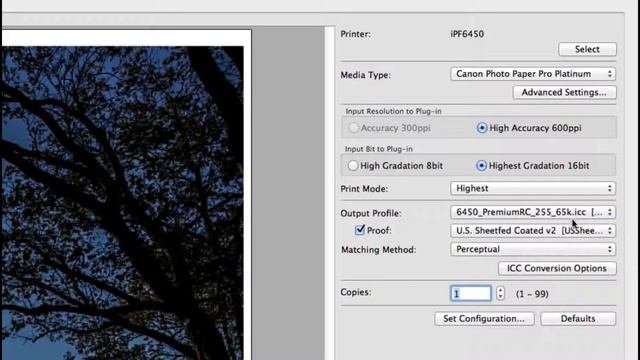This screenshot has height=360, width=640.
Task: Click into the Copies input field
Action: [x=471, y=293]
